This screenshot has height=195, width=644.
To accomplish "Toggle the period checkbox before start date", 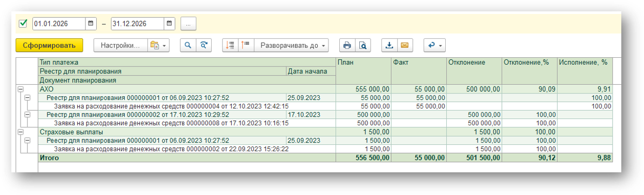I will click(x=23, y=23).
